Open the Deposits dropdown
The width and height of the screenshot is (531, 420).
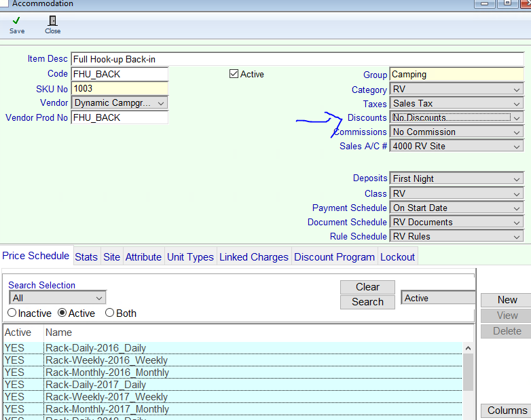tap(456, 178)
